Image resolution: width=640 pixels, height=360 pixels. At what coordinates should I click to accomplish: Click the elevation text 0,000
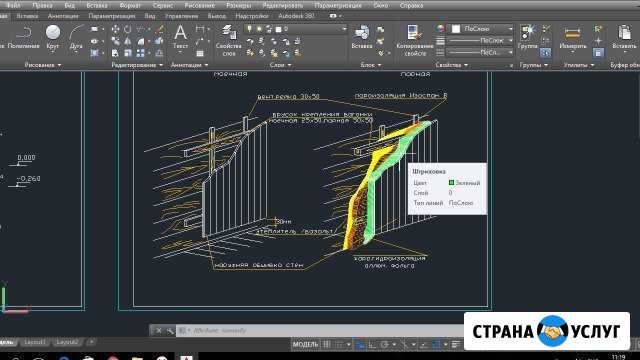[26, 158]
